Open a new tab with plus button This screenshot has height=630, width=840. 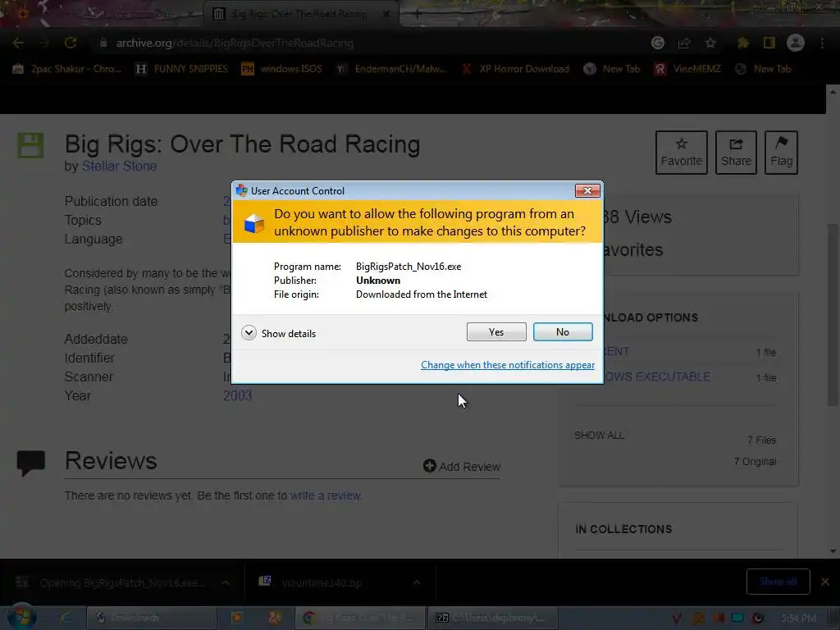pos(418,14)
